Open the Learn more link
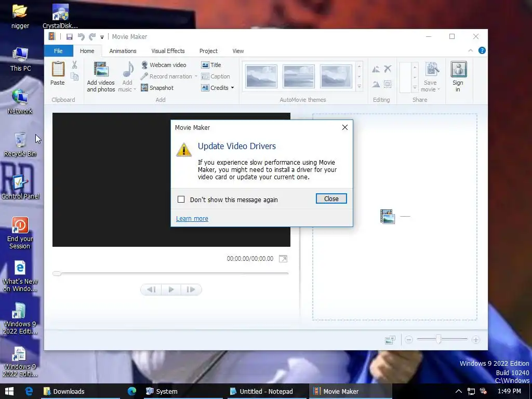Viewport: 532px width, 399px height. [x=192, y=219]
